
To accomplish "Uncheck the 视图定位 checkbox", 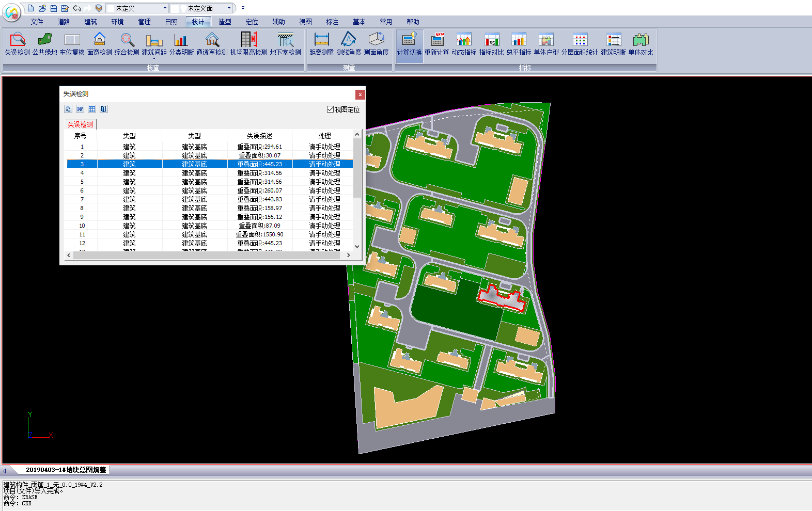I will (x=331, y=109).
